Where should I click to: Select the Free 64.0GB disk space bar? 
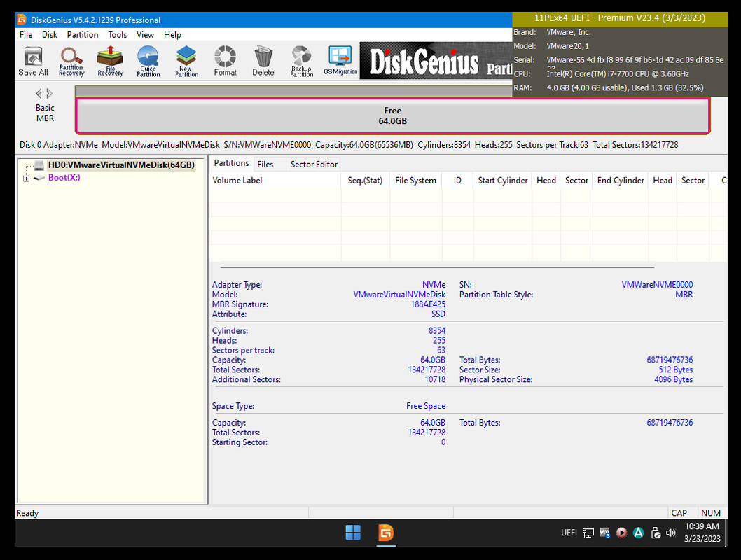click(393, 115)
